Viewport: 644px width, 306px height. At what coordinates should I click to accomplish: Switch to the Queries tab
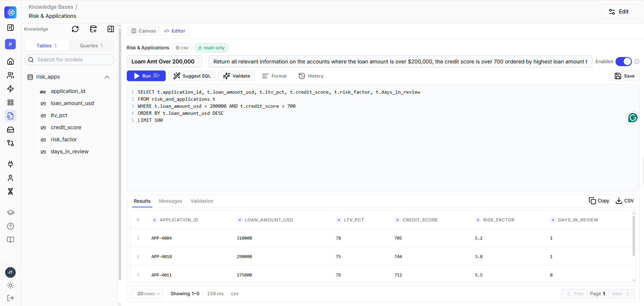coord(91,46)
